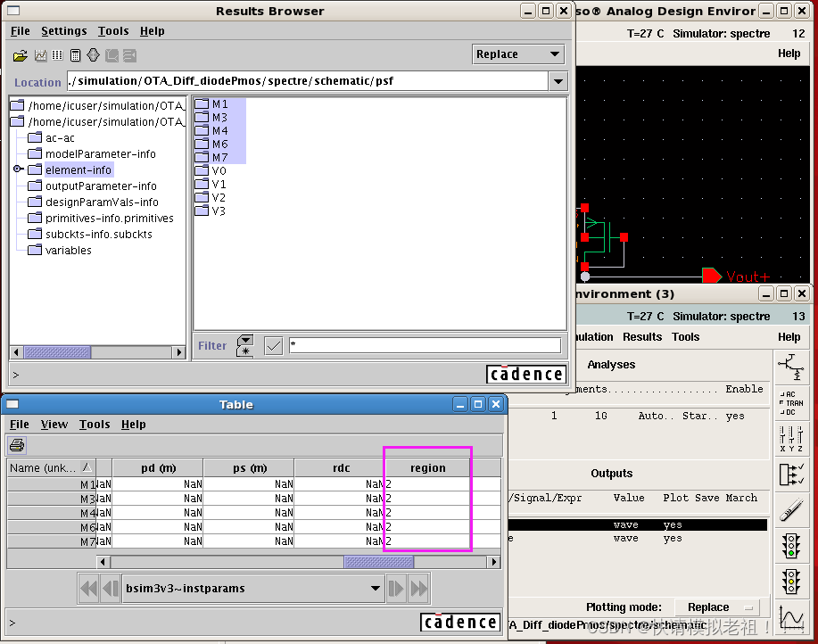This screenshot has width=818, height=644.
Task: Click the Table horizontal scrollbar thumb
Action: click(379, 562)
